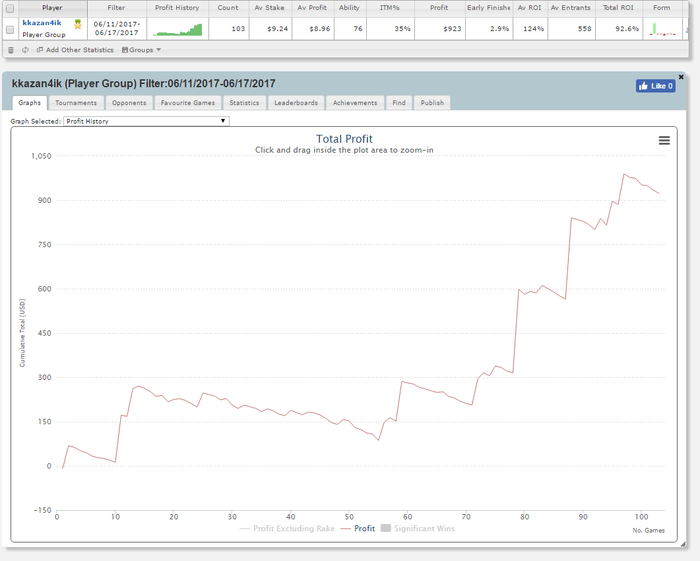Go to the Statistics tab
This screenshot has height=561, width=700.
(244, 103)
